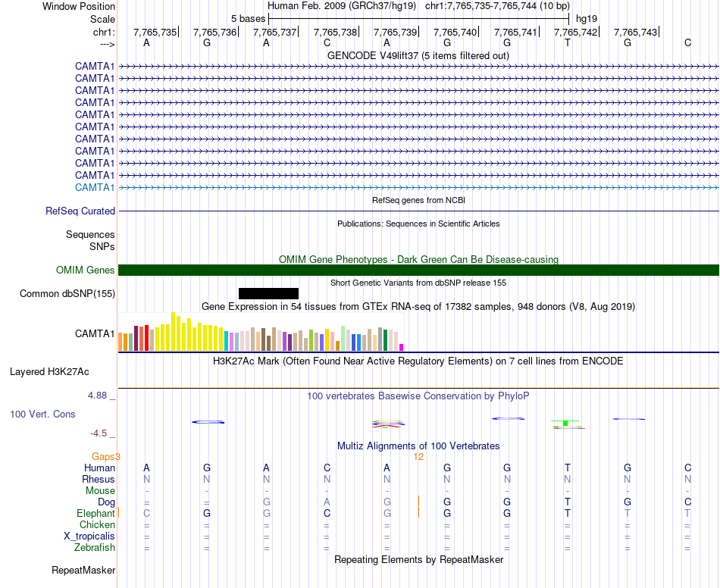Click the RefSeq genes from NCBI title

click(418, 200)
